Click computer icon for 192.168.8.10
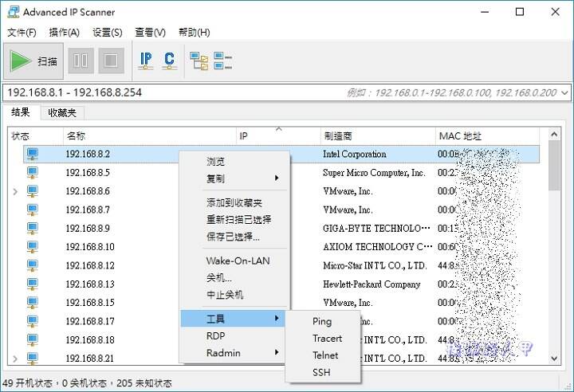The height and width of the screenshot is (392, 574). point(33,247)
